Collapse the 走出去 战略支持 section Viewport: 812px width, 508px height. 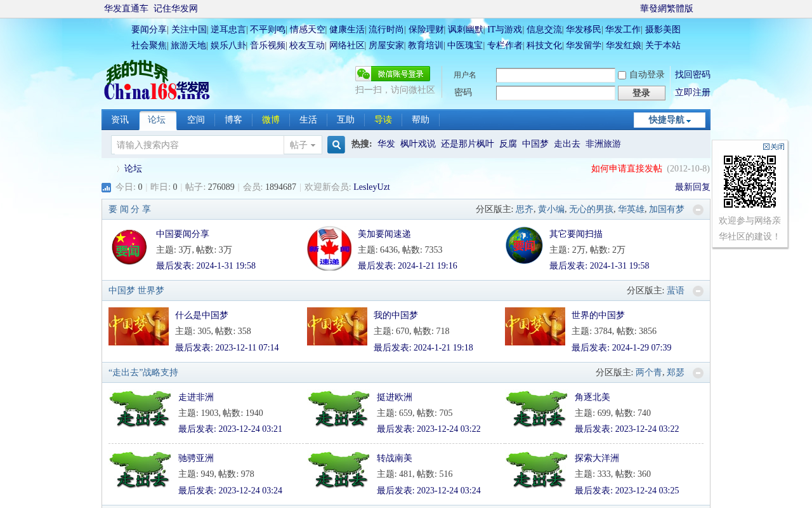coord(698,373)
